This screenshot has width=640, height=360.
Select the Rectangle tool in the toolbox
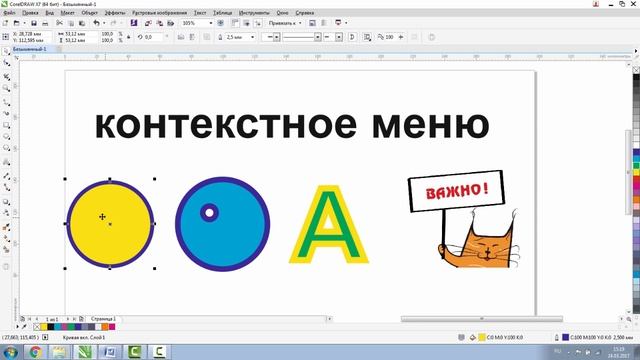6,125
